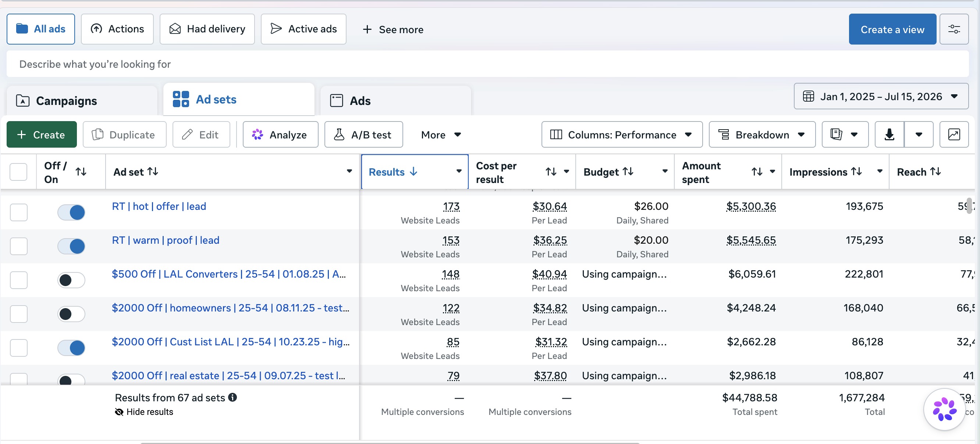Open export options dropdown arrow

[x=919, y=134]
